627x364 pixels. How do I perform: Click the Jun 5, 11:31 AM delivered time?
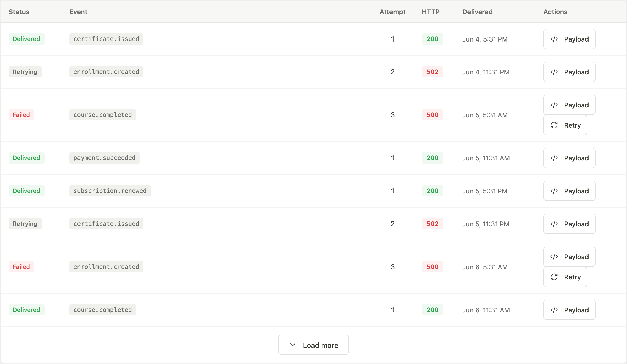coord(486,158)
